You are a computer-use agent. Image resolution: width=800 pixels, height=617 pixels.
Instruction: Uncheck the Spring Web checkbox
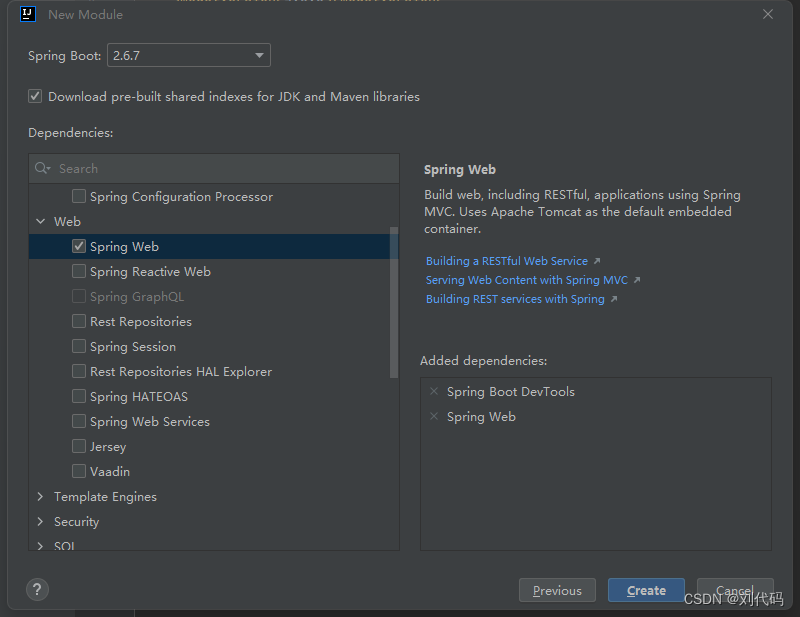point(79,246)
